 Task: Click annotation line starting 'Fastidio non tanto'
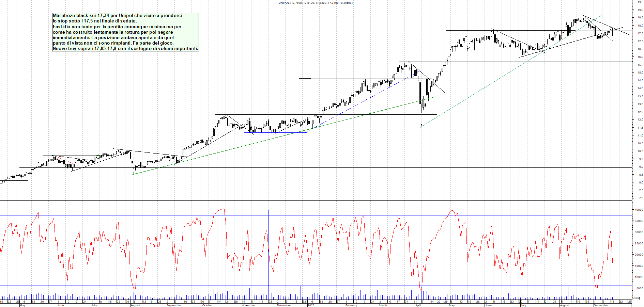[x=117, y=27]
